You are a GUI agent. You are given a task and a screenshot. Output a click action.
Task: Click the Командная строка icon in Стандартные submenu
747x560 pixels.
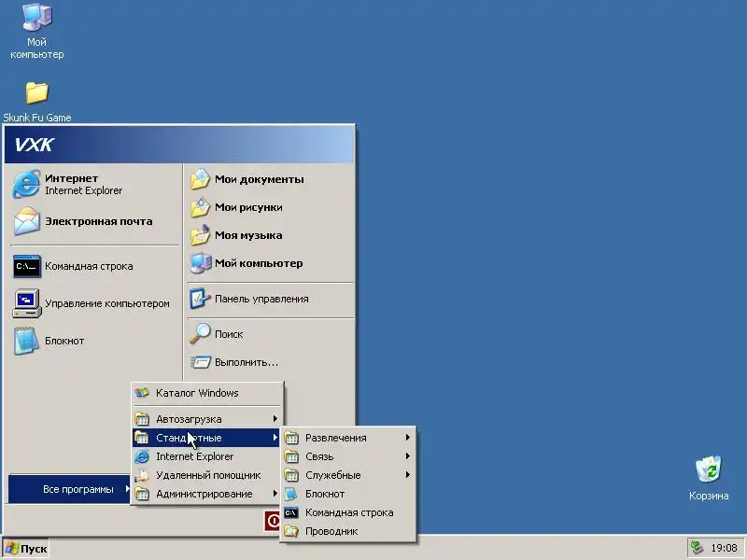[291, 512]
